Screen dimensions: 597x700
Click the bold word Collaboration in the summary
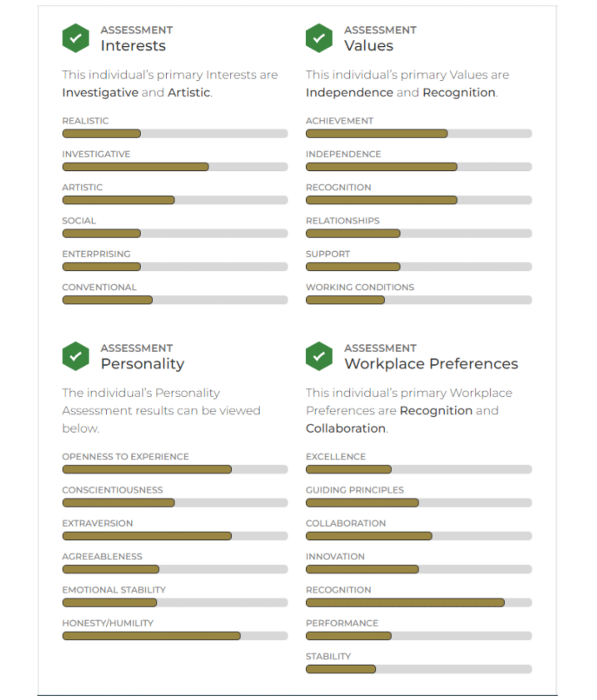346,428
